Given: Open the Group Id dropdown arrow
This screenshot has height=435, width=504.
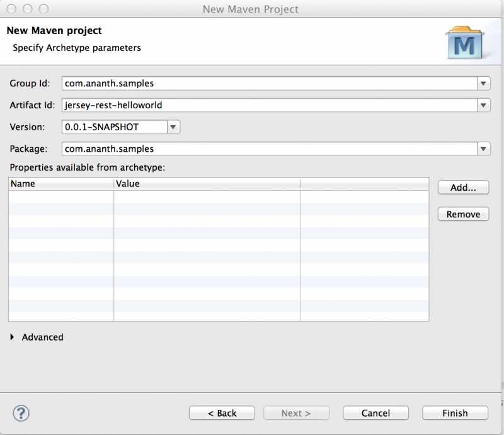Looking at the screenshot, I should coord(484,83).
